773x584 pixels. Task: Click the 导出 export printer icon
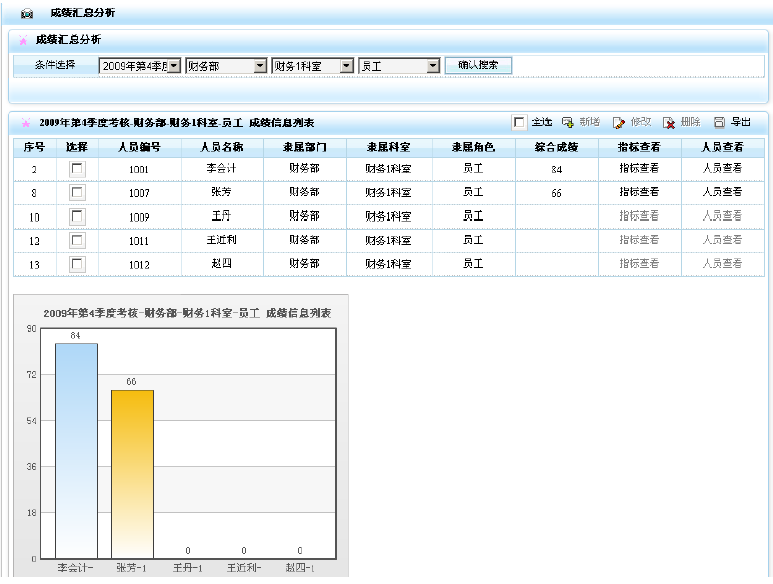pos(720,122)
